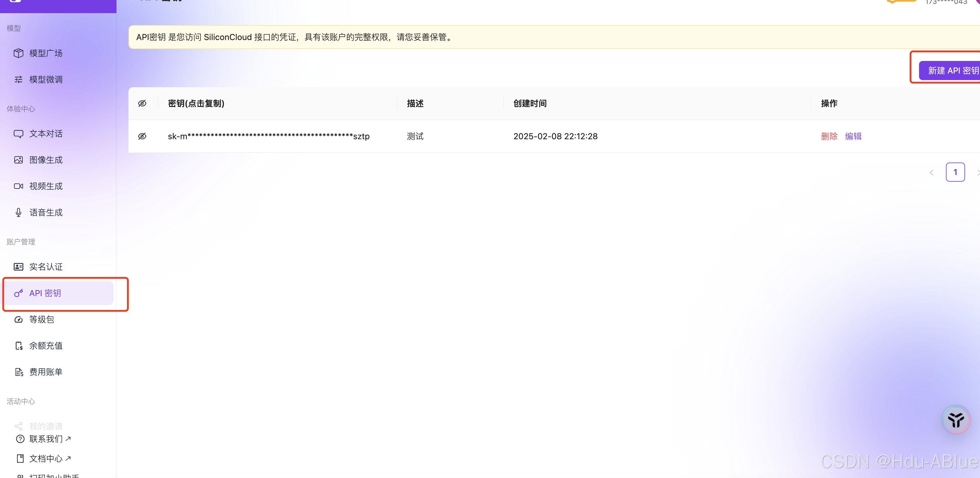Screen dimensions: 980x478
Task: Click the 视频生成 camera icon
Action: pyautogui.click(x=18, y=186)
